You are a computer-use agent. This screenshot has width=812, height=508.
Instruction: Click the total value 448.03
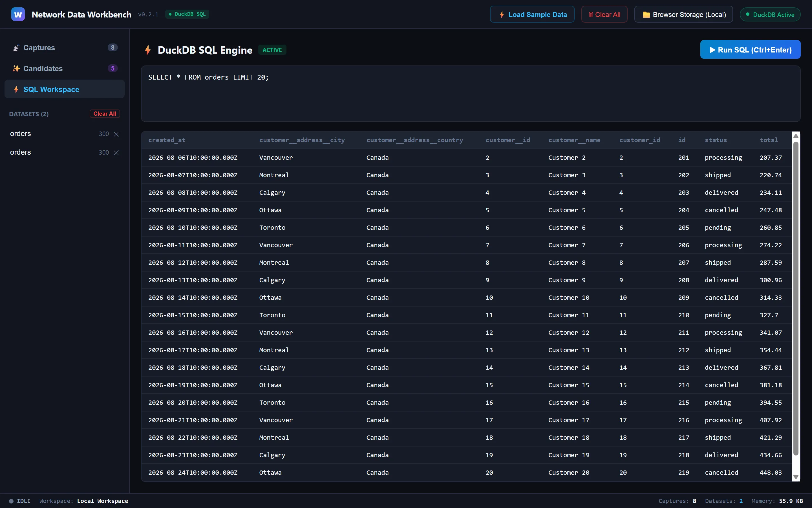click(x=770, y=472)
